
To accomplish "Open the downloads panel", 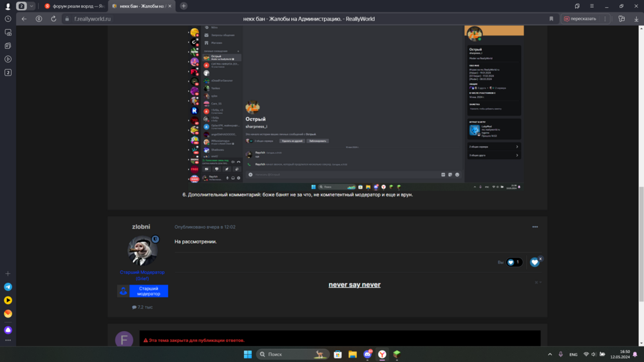I will 636,19.
